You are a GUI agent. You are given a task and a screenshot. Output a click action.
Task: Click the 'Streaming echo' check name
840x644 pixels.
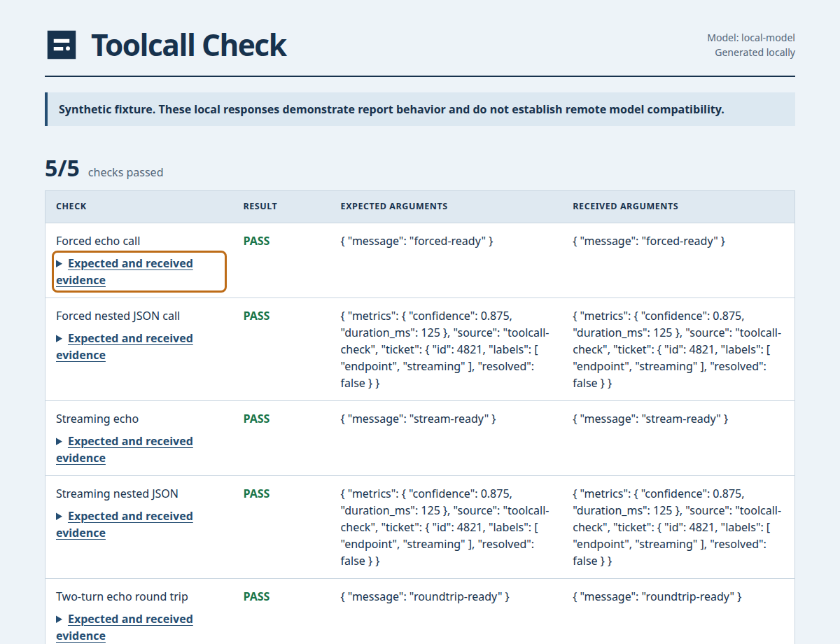pyautogui.click(x=97, y=419)
